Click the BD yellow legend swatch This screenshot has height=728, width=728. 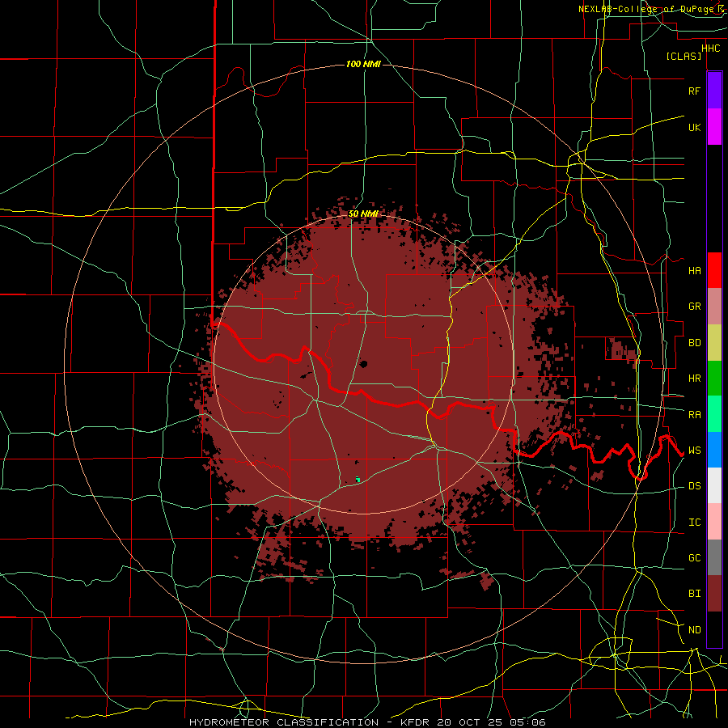714,343
